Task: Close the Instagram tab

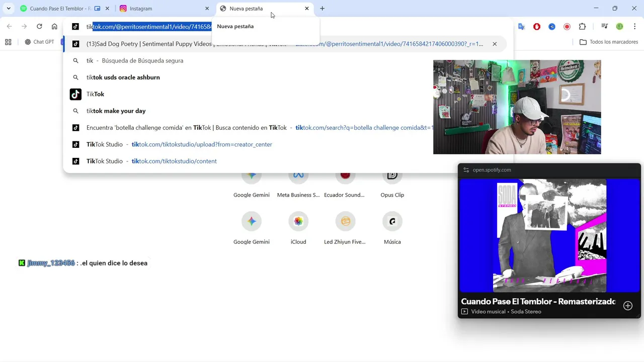Action: (207, 9)
